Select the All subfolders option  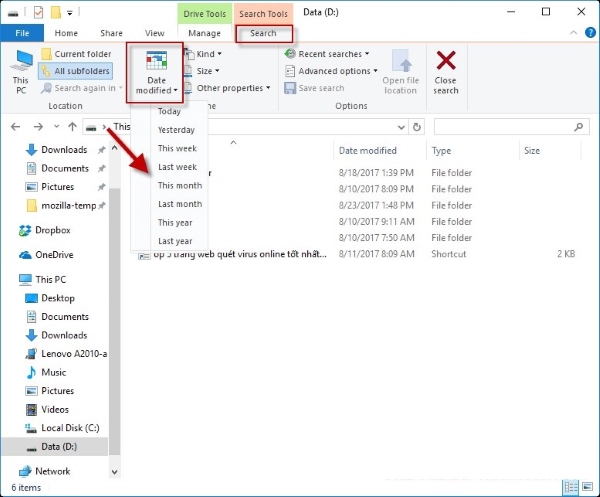point(76,71)
